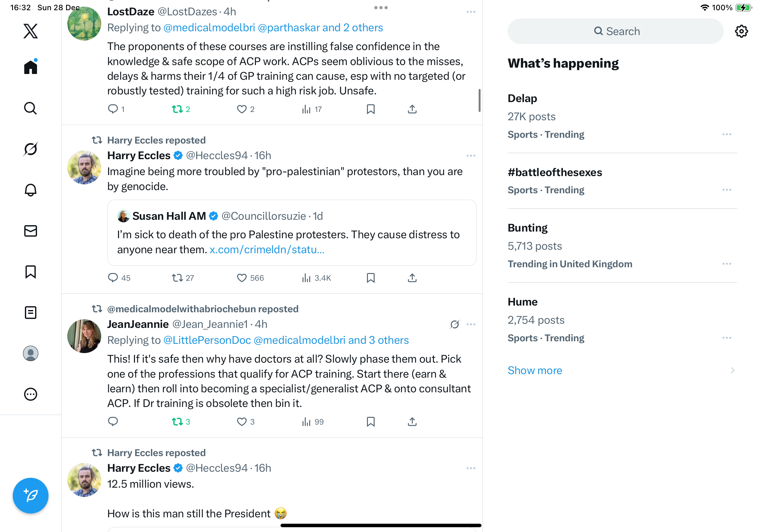762x532 pixels.
Task: Click the timeline scrollbar handle
Action: [479, 100]
